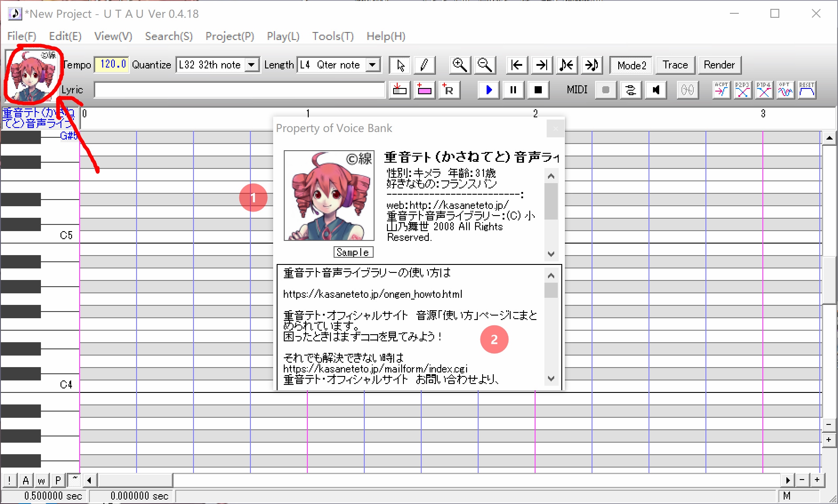This screenshot has height=504, width=838.
Task: Open the Play menu
Action: (283, 36)
